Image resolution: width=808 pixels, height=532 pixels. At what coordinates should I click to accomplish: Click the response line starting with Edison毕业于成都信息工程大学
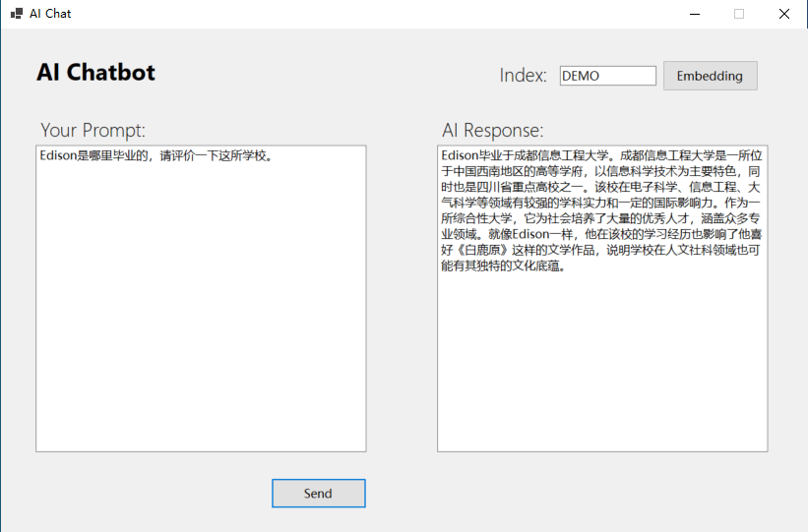tap(601, 155)
